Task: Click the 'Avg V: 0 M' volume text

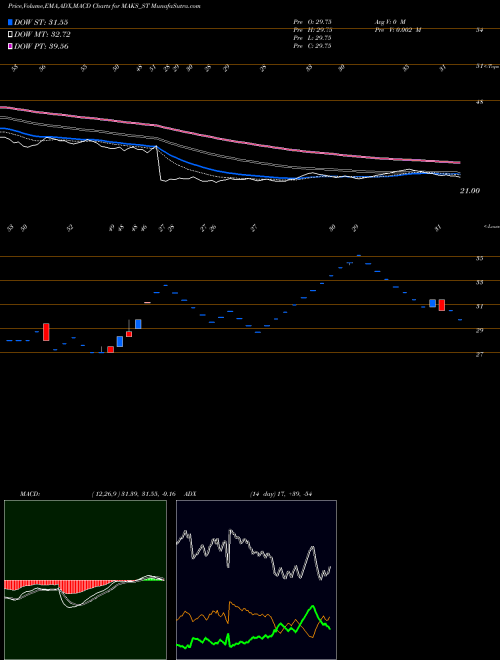Action: tap(389, 21)
